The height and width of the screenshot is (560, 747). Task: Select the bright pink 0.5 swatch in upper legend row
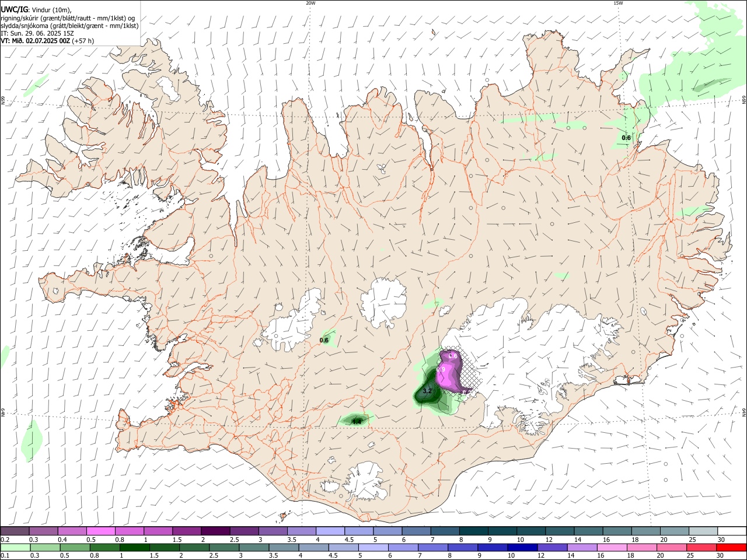click(x=100, y=531)
